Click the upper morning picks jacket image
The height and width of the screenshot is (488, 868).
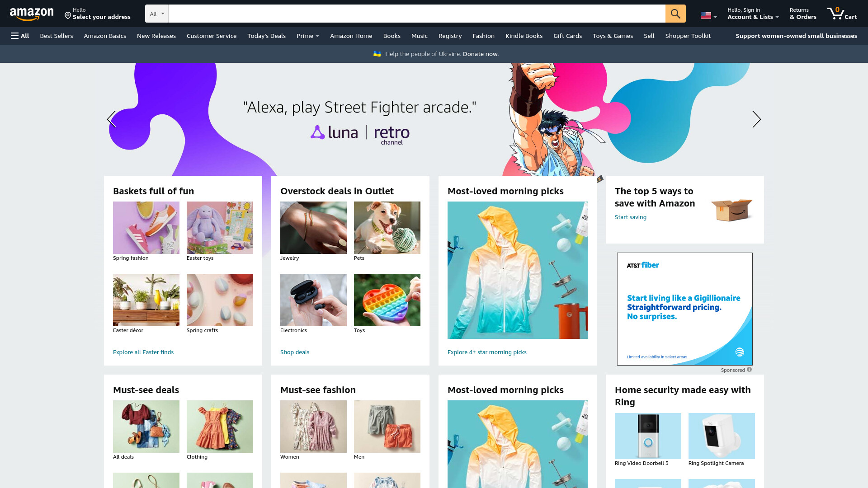(518, 270)
